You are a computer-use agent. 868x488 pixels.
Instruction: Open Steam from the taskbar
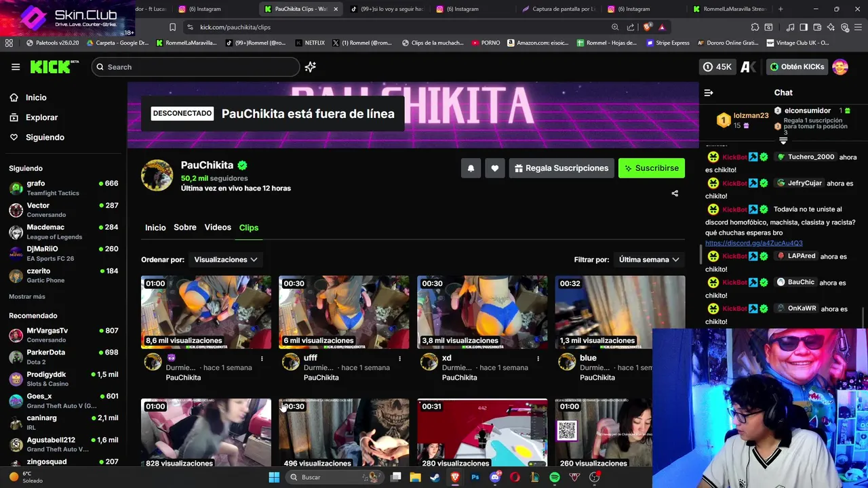(x=435, y=477)
